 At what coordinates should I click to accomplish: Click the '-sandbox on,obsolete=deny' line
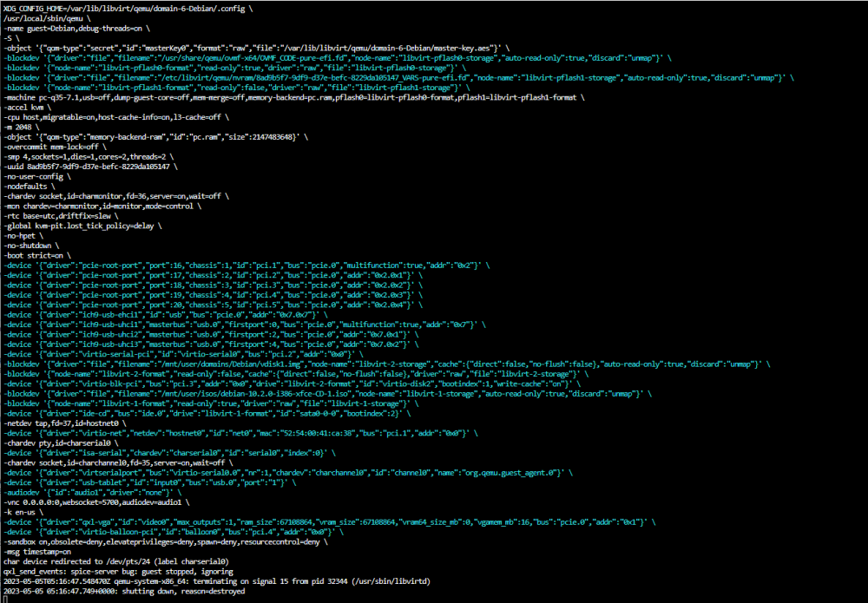(166, 542)
